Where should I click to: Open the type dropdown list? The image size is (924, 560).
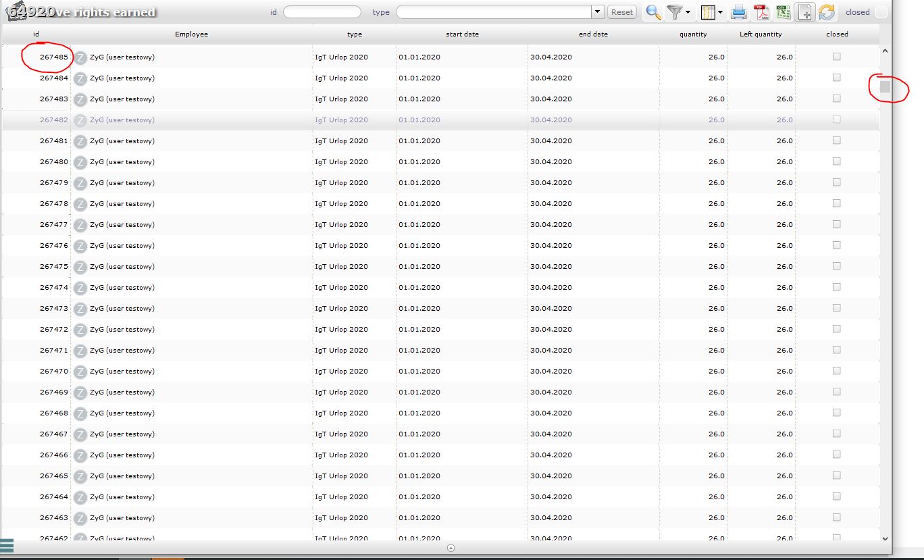point(597,12)
